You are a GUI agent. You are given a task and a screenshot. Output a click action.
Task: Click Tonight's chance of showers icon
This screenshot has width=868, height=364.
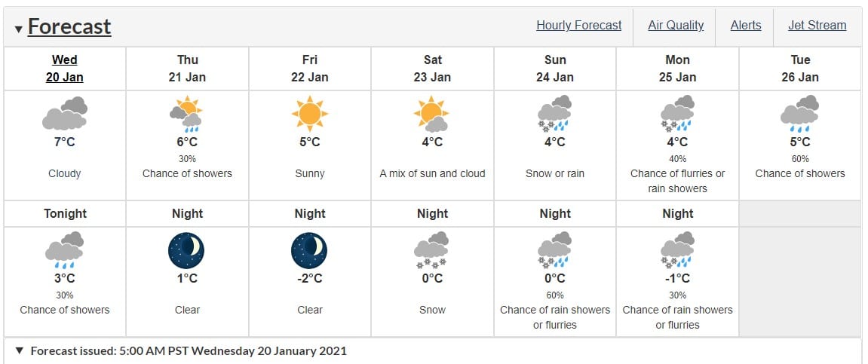click(65, 250)
